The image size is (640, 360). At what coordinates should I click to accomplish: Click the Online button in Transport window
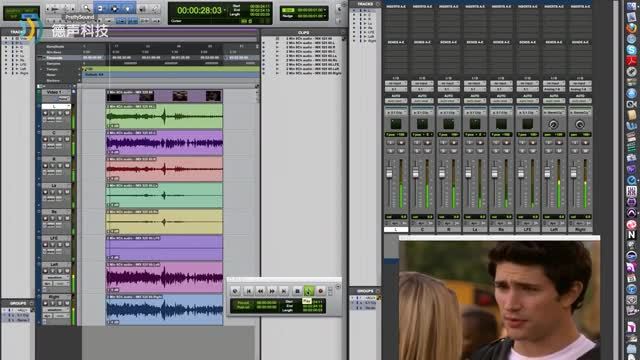pos(235,291)
